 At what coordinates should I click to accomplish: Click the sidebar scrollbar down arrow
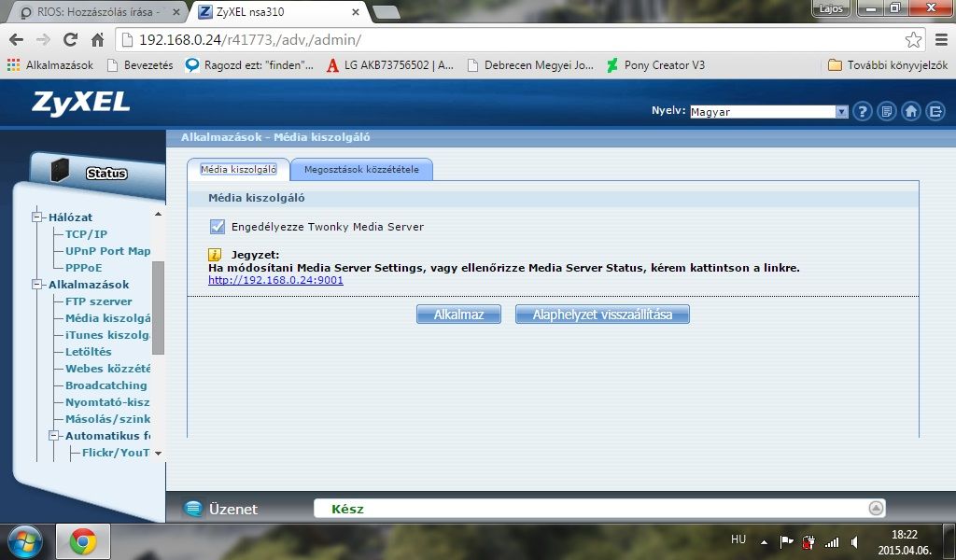point(158,454)
